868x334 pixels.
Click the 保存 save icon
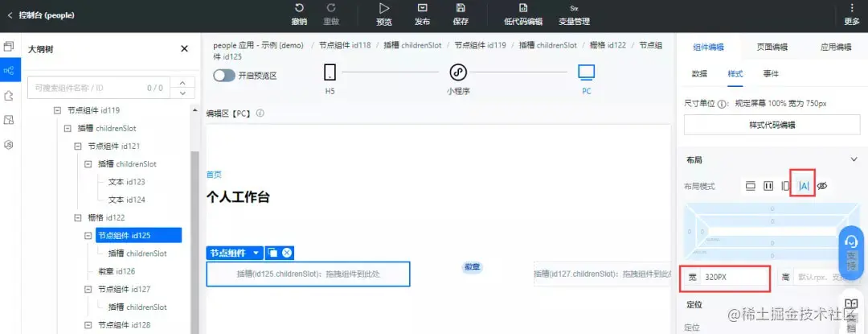461,8
